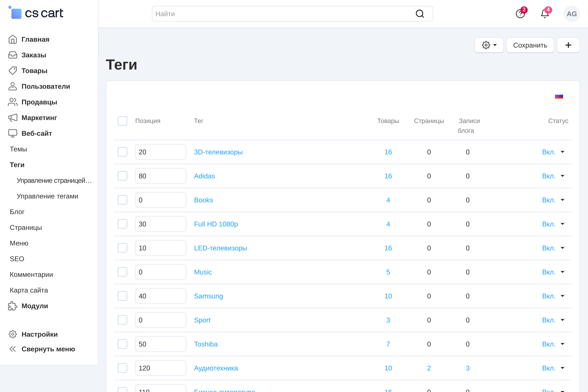Open Управление тегами submenu item
The height and width of the screenshot is (392, 588).
click(x=48, y=196)
